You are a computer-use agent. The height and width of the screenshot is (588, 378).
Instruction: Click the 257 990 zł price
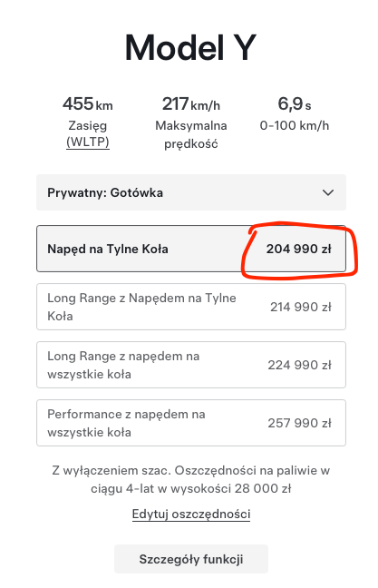pyautogui.click(x=300, y=423)
